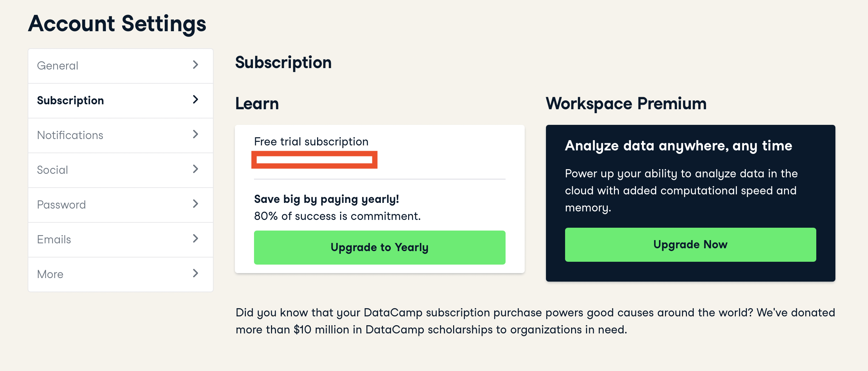Open the Emails settings label

(54, 240)
